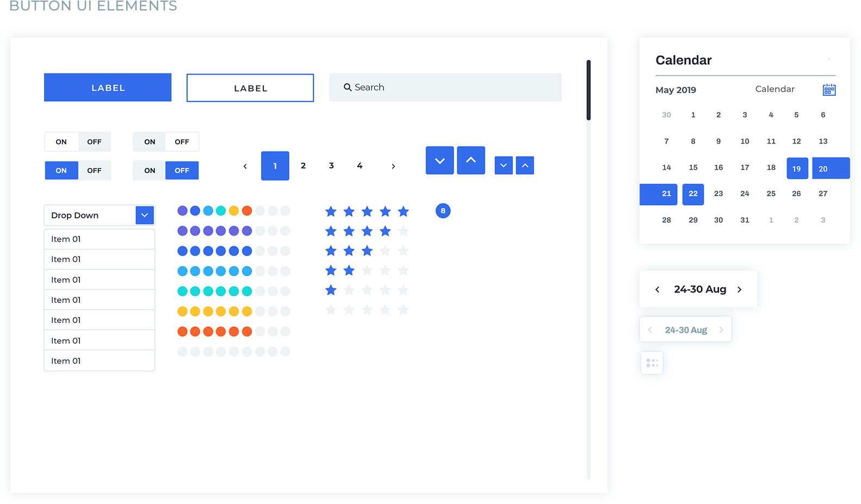
Task: Switch the blue ON toggle to OFF
Action: (94, 171)
